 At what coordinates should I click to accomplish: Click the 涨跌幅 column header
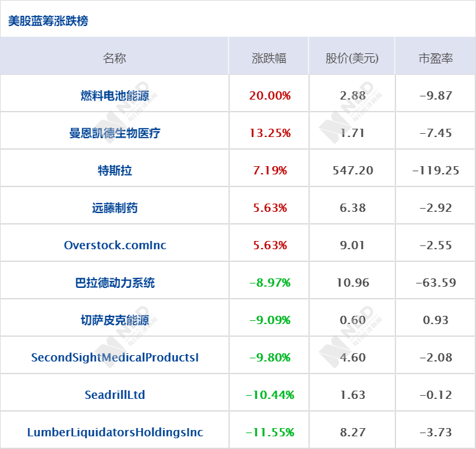coord(269,58)
